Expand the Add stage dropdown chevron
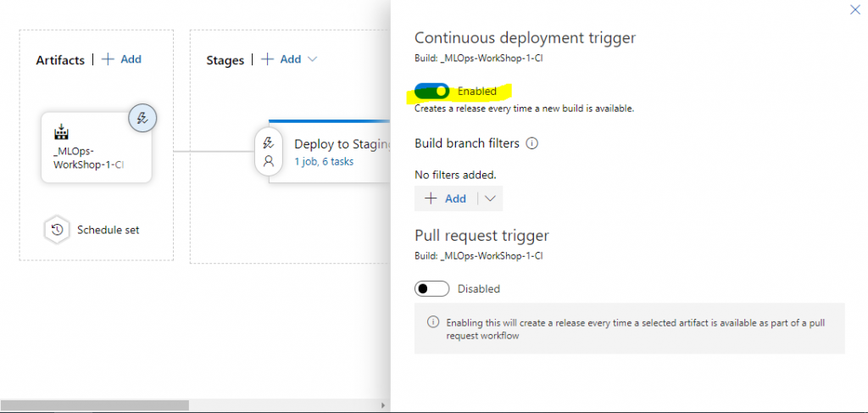 (x=312, y=59)
